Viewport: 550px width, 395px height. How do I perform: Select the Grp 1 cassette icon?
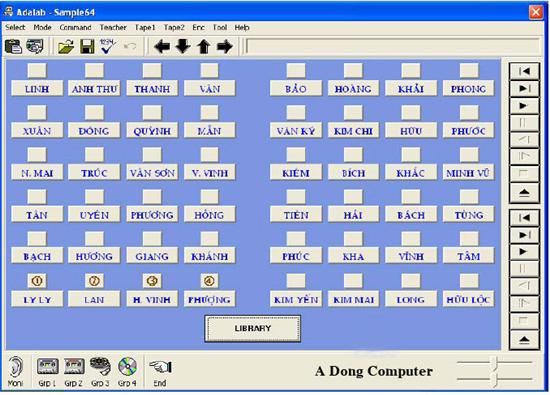47,371
